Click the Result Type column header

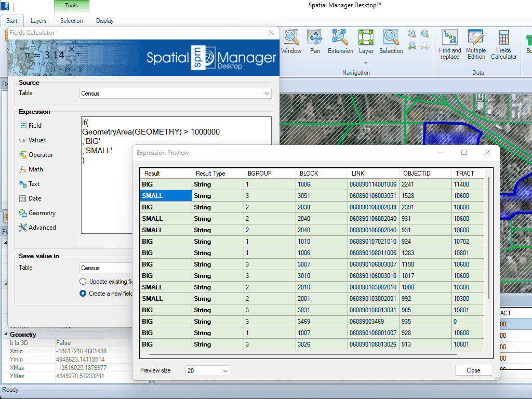[218, 174]
